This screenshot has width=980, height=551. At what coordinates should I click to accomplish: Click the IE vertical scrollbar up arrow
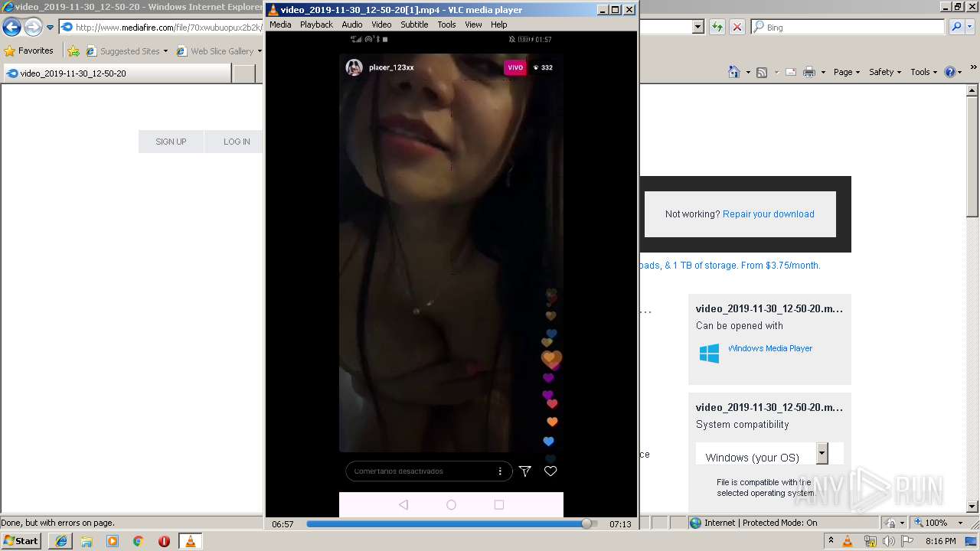coord(972,92)
